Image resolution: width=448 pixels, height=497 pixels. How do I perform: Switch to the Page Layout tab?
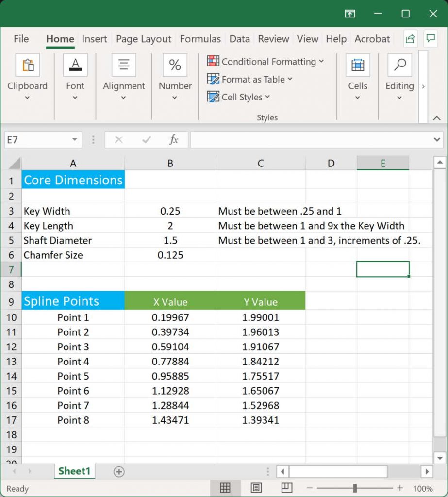click(144, 39)
